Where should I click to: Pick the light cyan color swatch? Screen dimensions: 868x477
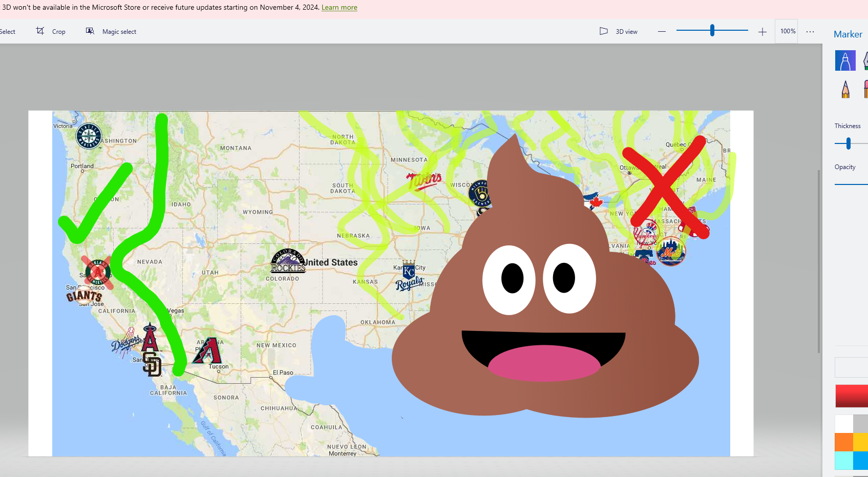[x=844, y=461]
